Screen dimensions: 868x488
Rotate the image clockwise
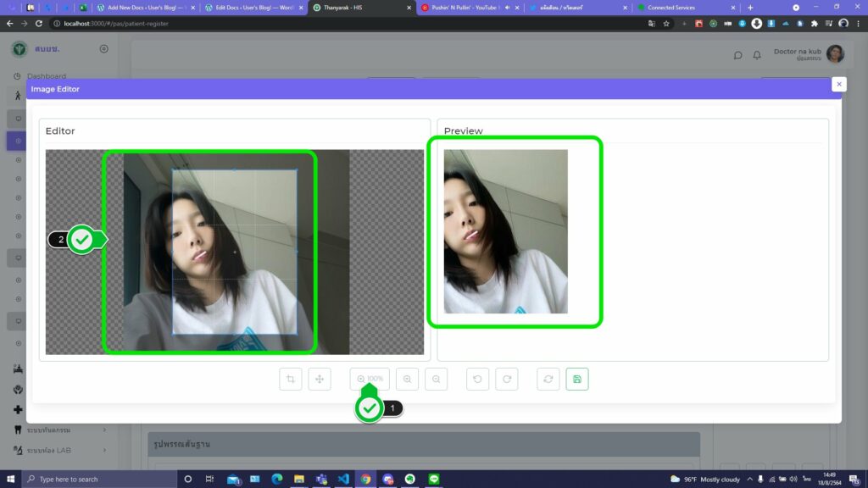506,380
